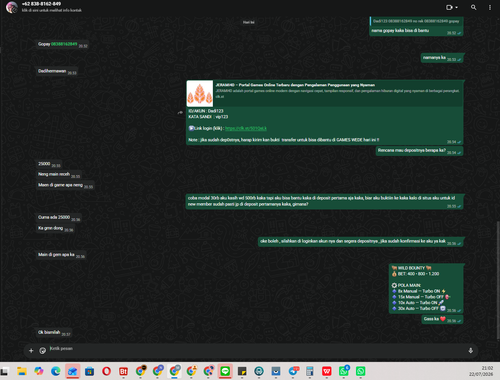Click the forward arrow beside the link preview message
This screenshot has width=500, height=380.
click(x=180, y=113)
